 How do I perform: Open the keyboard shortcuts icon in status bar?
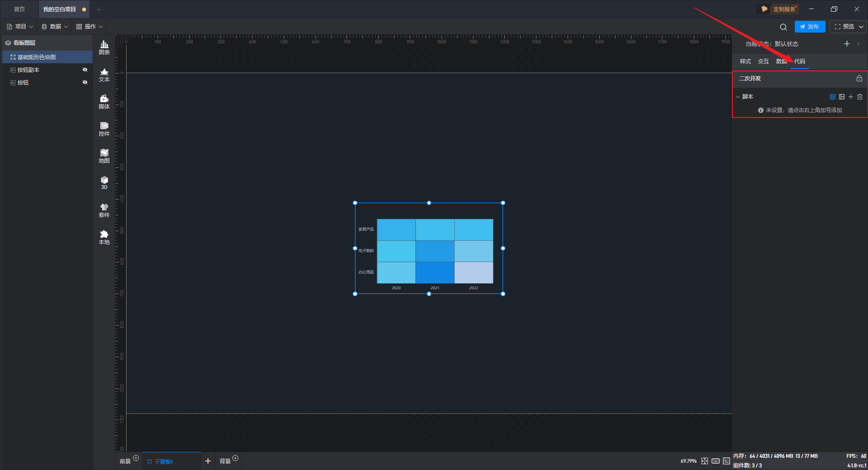click(716, 461)
